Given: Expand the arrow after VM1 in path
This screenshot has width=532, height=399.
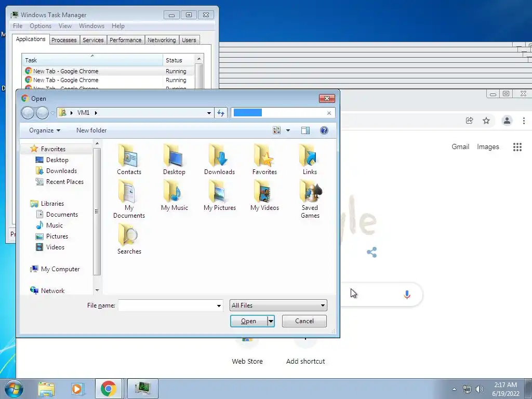Looking at the screenshot, I should [x=96, y=113].
